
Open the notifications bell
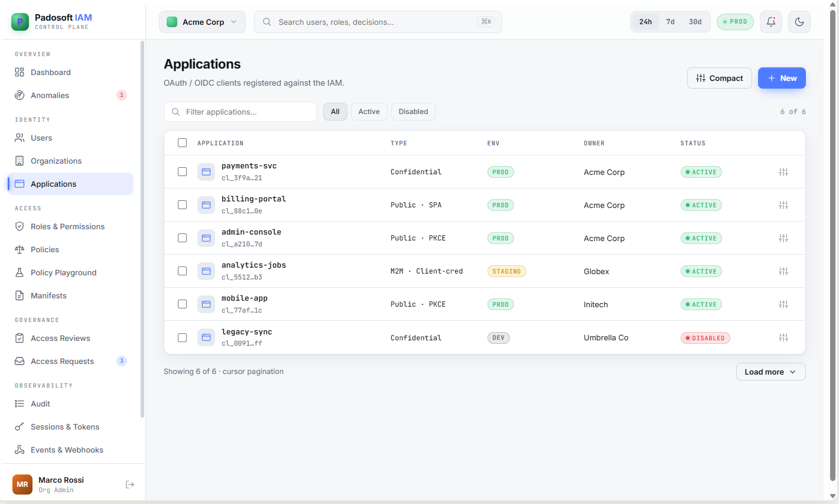pos(771,22)
